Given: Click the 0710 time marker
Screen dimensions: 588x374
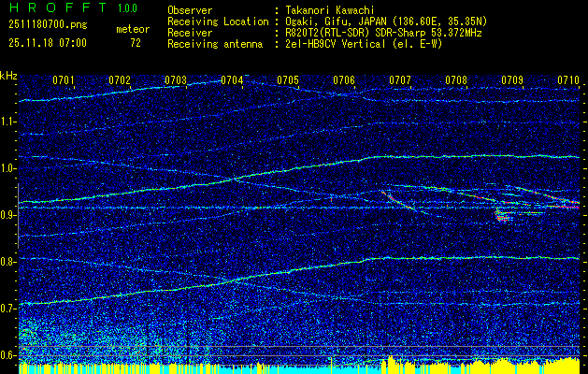Looking at the screenshot, I should [x=568, y=80].
